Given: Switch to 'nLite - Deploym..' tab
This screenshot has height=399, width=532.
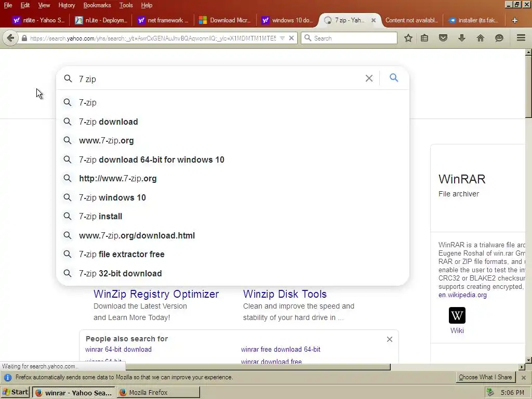Looking at the screenshot, I should [x=101, y=20].
